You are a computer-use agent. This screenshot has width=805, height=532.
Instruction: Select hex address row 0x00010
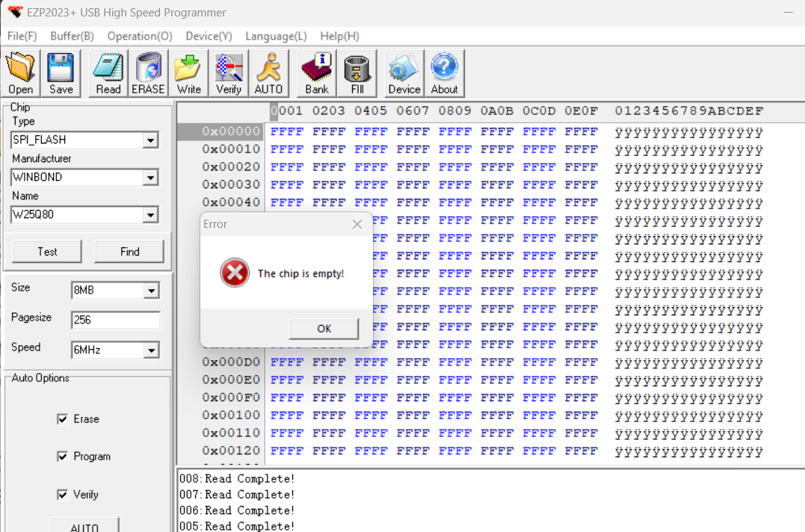point(231,149)
